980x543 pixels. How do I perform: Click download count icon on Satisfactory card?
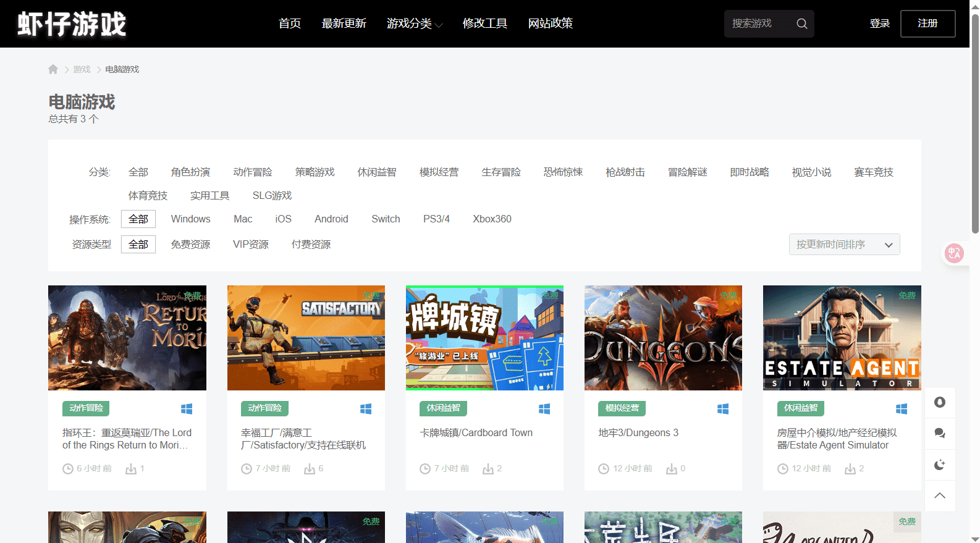pos(310,469)
